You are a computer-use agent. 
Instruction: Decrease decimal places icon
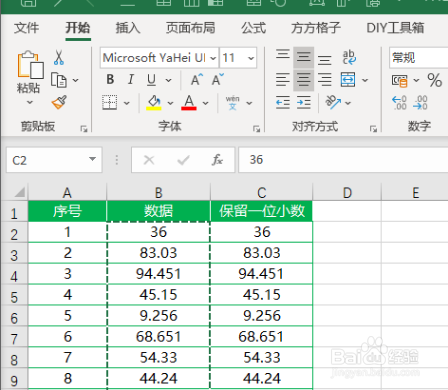[420, 102]
